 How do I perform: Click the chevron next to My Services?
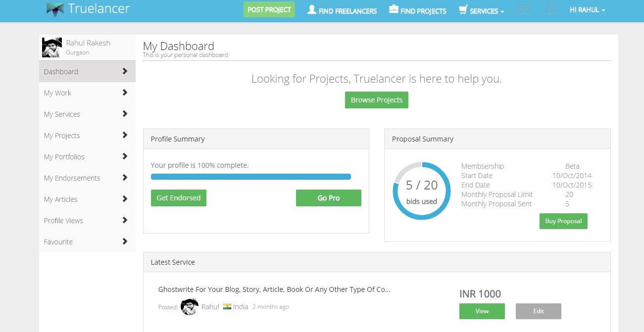[125, 114]
